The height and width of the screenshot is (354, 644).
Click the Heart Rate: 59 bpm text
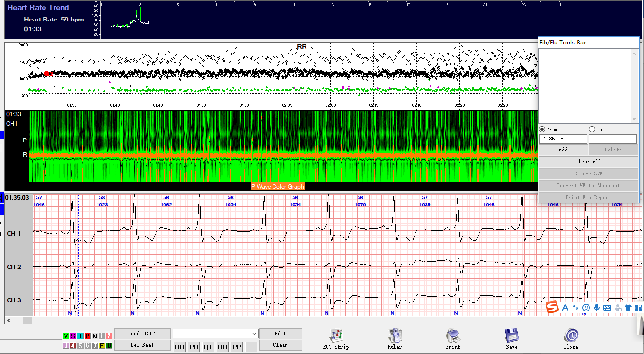pyautogui.click(x=54, y=20)
